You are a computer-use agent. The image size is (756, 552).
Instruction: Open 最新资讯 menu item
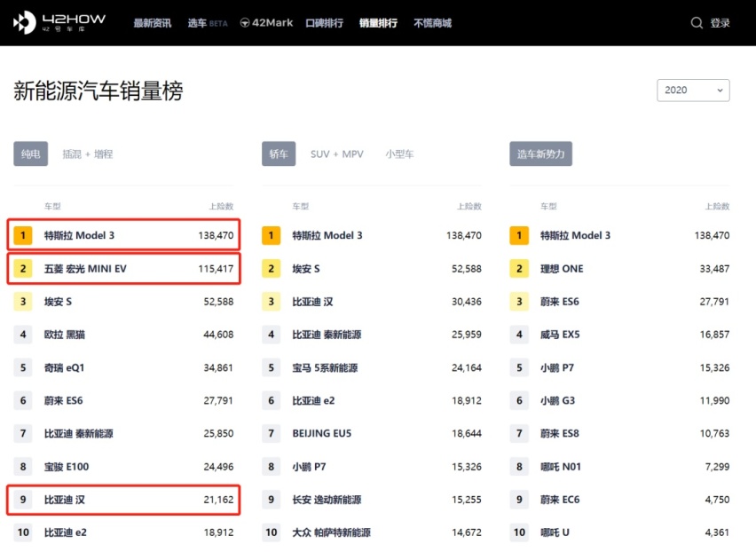coord(153,23)
